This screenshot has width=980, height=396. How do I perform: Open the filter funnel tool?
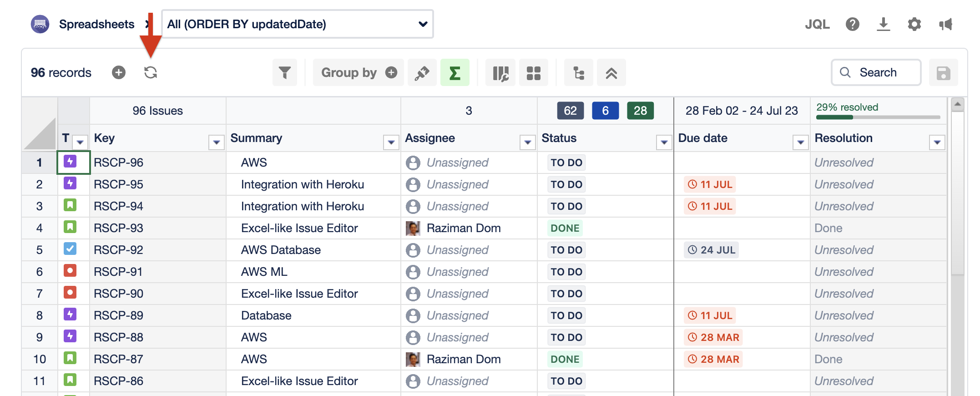(x=284, y=72)
